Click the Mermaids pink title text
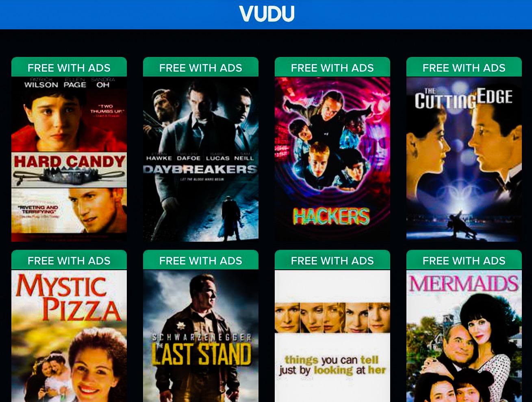 (464, 284)
